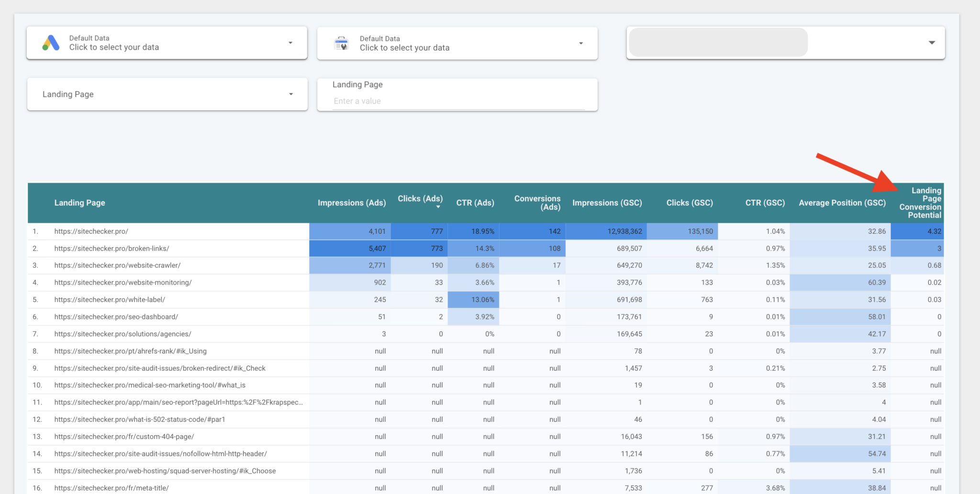Open the Landing Page filter dropdown

(x=167, y=94)
